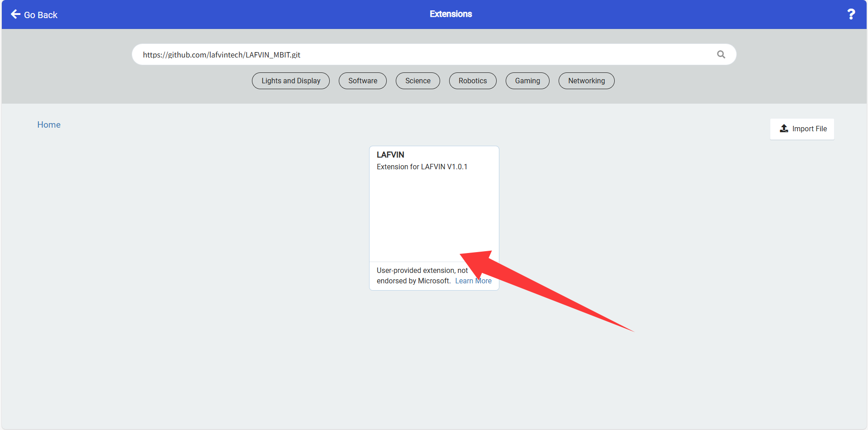Click the extension URL search field

425,54
